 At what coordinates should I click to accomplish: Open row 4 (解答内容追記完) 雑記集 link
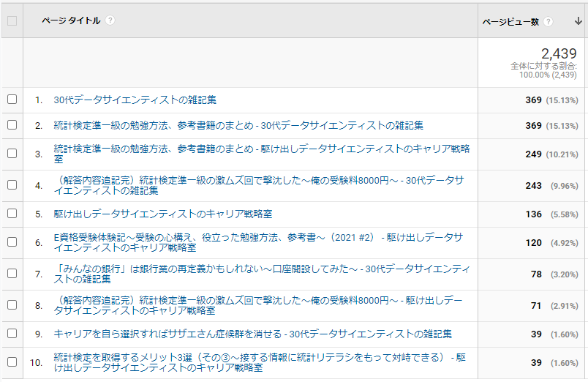click(x=259, y=185)
